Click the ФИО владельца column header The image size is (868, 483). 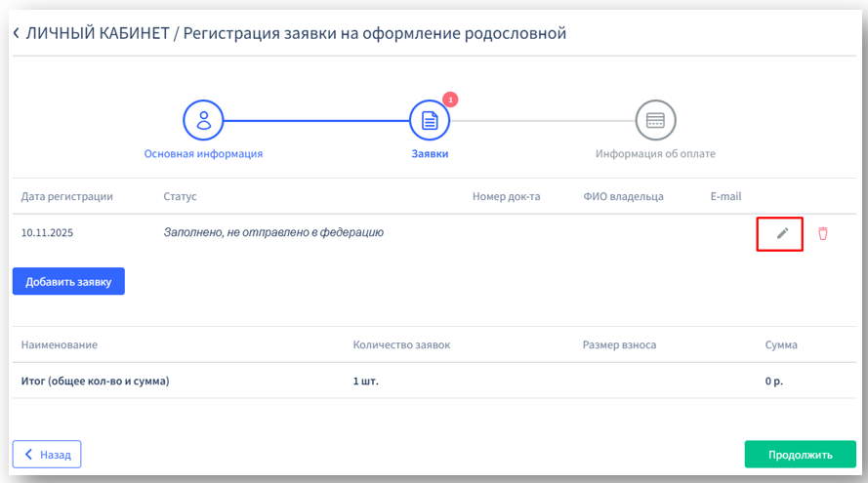[623, 196]
